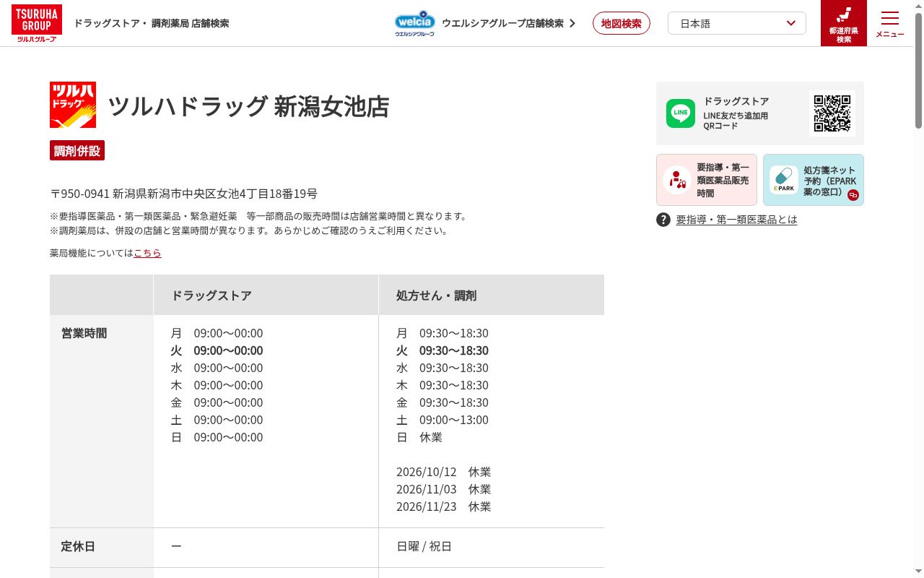Click the ドラッグストア・調剤薬局 店舗検索 header title
The width and height of the screenshot is (924, 578).
coord(152,23)
